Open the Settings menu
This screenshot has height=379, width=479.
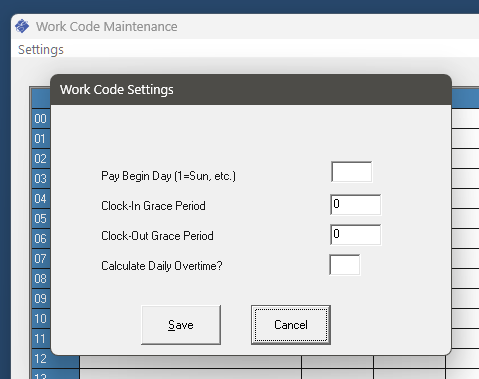[x=41, y=50]
